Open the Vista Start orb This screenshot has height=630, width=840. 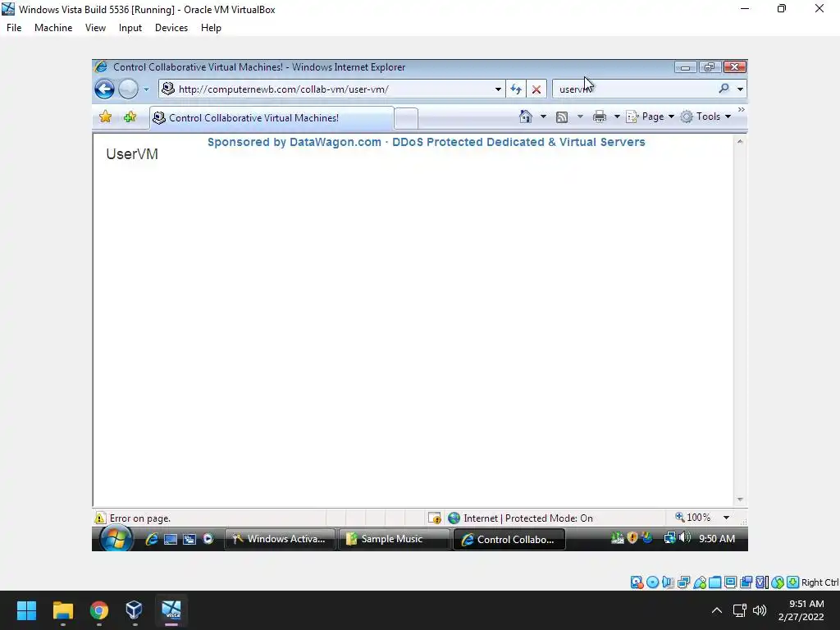[x=116, y=538]
